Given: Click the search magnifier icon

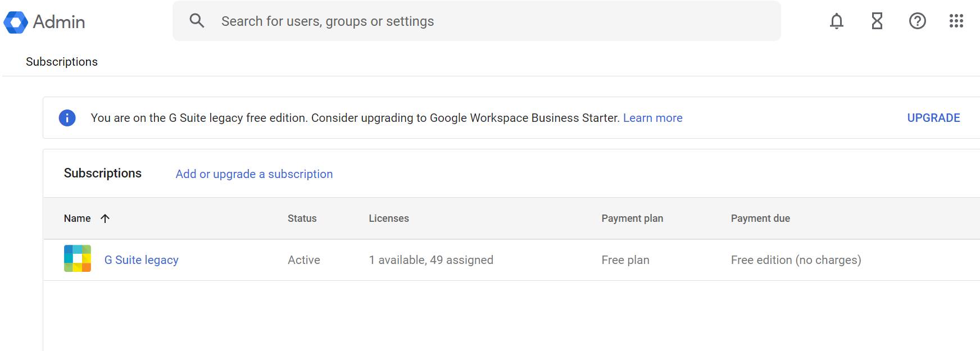Looking at the screenshot, I should pyautogui.click(x=197, y=21).
